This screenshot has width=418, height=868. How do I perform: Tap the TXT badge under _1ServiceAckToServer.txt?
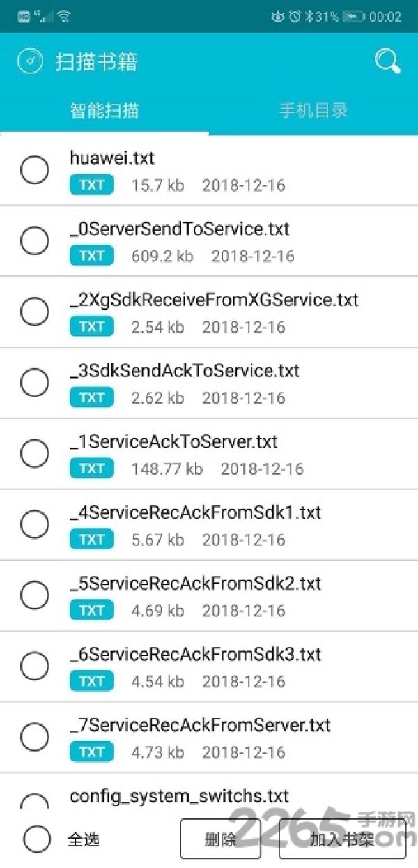click(91, 469)
